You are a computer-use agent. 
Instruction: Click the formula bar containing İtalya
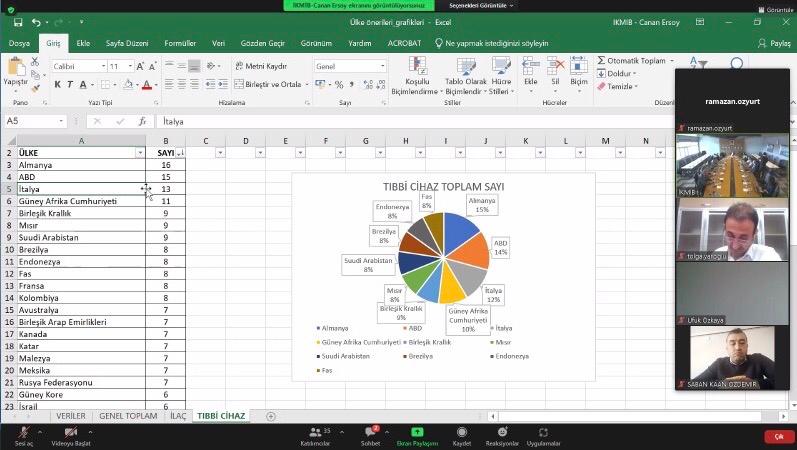click(400, 121)
